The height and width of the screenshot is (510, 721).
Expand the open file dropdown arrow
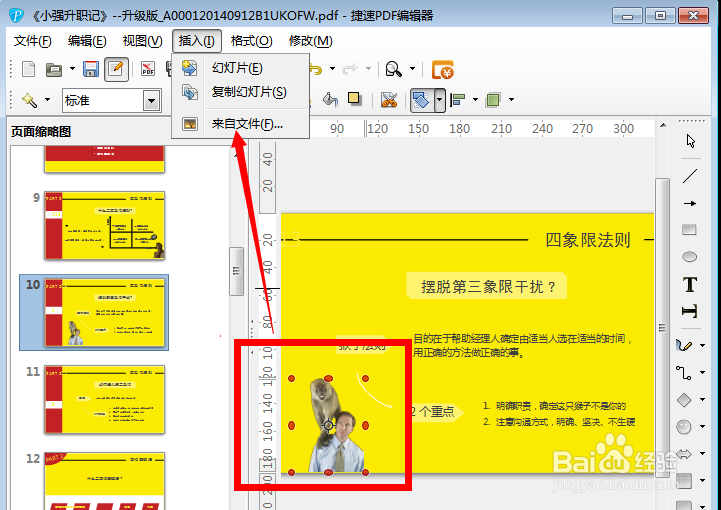pos(72,69)
